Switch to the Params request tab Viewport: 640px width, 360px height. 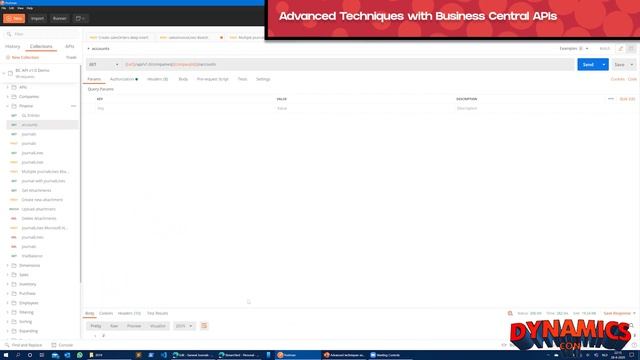click(x=94, y=79)
